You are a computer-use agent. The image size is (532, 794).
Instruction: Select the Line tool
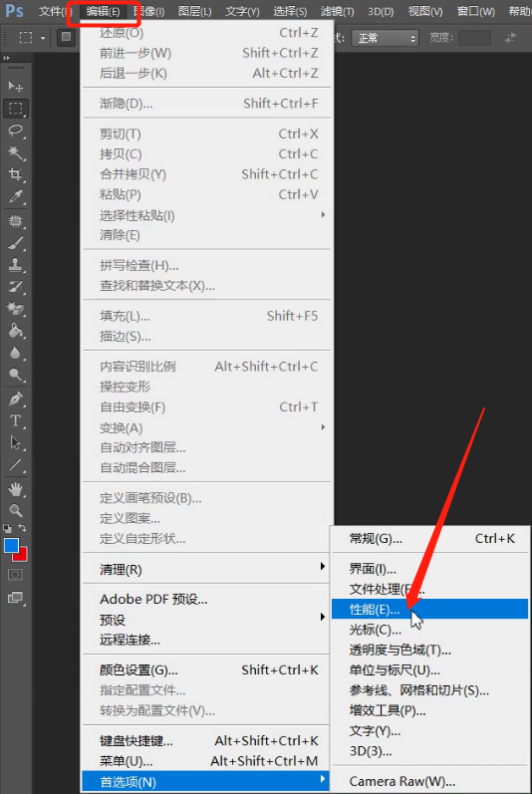pyautogui.click(x=16, y=464)
